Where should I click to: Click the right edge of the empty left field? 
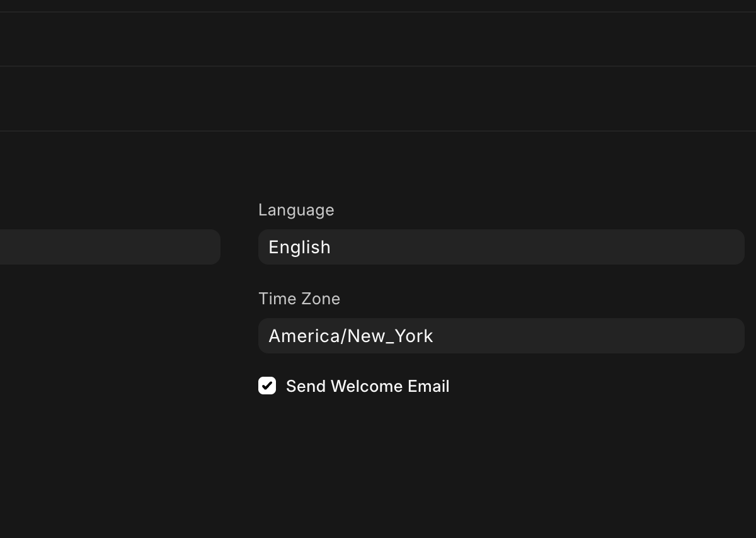[x=211, y=247]
